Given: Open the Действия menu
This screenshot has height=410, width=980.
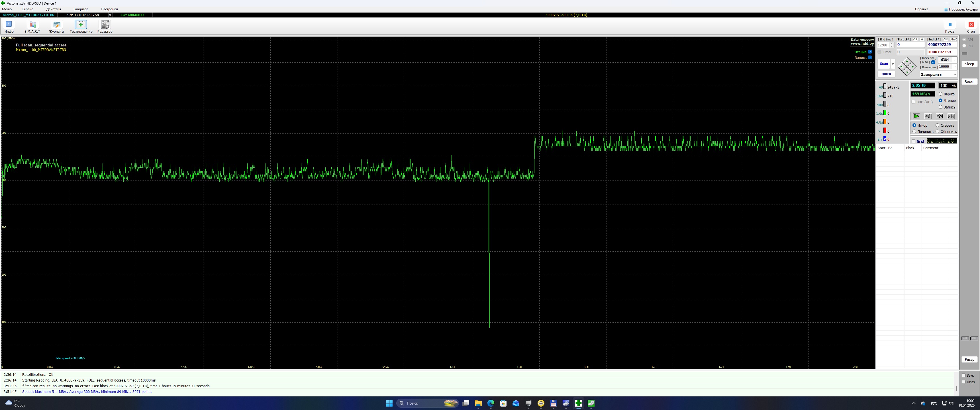Looking at the screenshot, I should (x=54, y=9).
